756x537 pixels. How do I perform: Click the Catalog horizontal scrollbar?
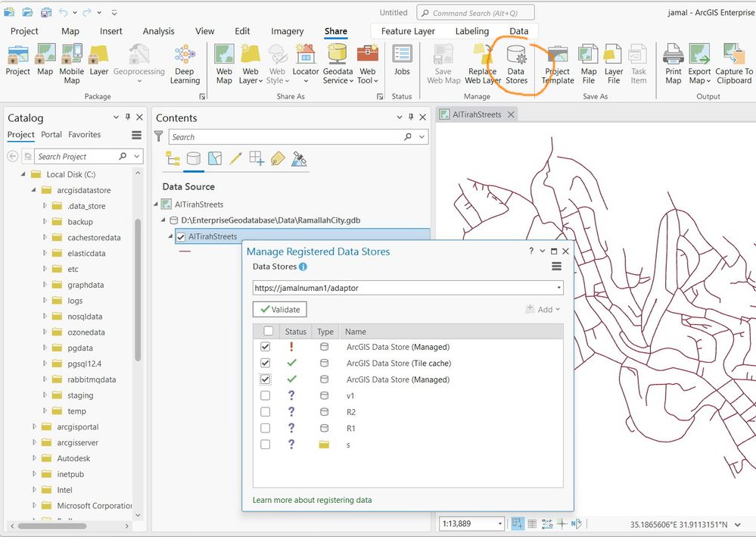pyautogui.click(x=53, y=526)
